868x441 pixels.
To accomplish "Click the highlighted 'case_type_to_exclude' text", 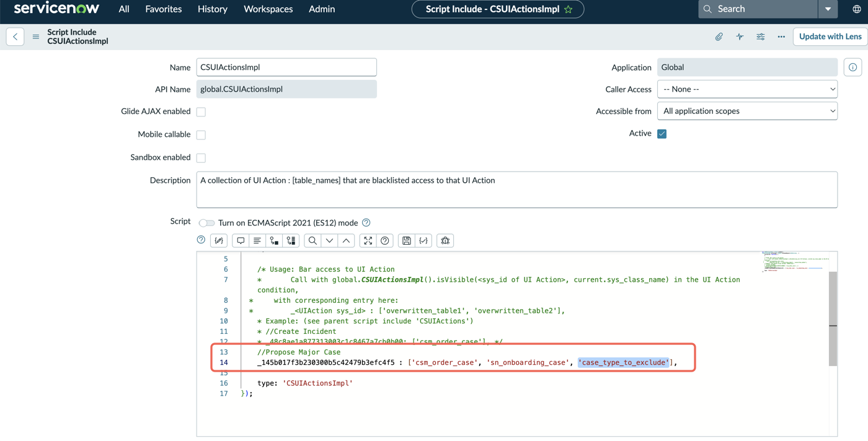I will 624,362.
